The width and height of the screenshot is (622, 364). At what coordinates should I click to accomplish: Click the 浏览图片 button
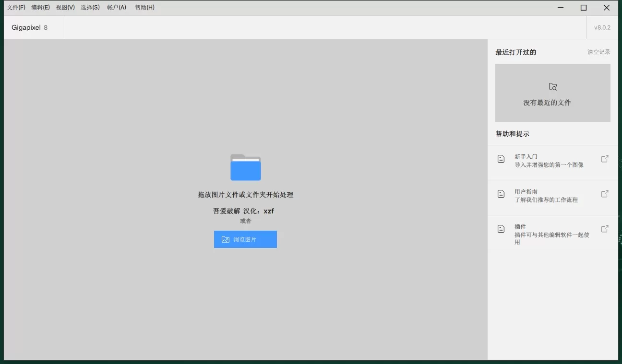(x=245, y=239)
